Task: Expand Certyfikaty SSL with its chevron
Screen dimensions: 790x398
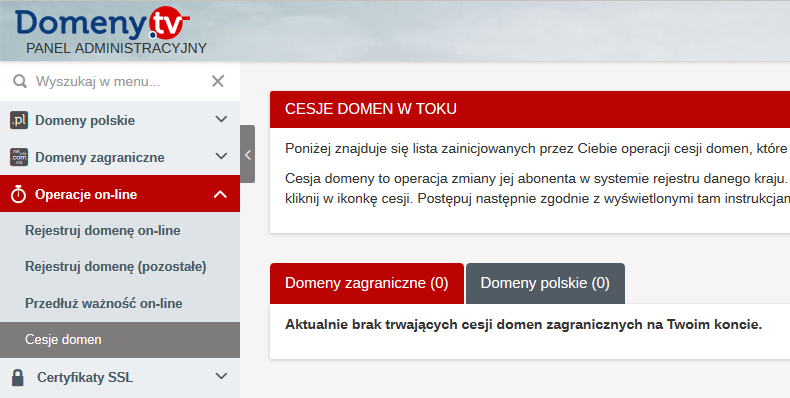Action: click(221, 376)
